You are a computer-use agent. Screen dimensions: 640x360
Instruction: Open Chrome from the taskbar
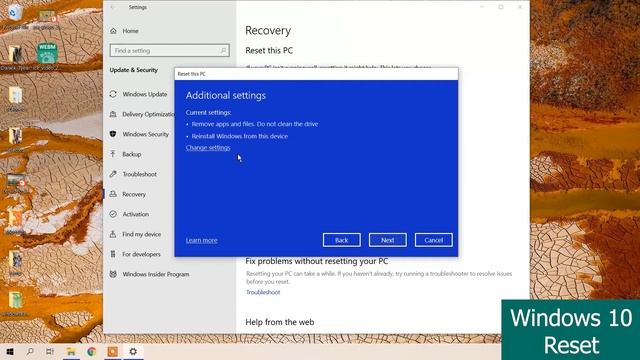[x=91, y=351]
